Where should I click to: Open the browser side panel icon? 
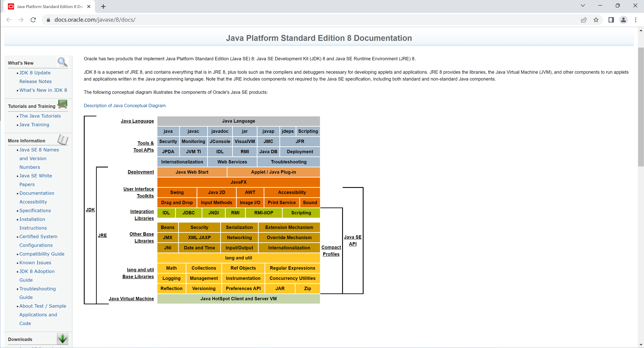611,20
